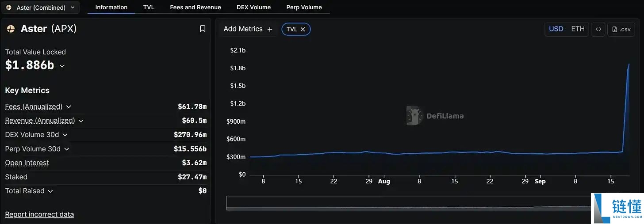Image resolution: width=644 pixels, height=224 pixels.
Task: Click the $60.5m revenue value
Action: [x=194, y=121]
